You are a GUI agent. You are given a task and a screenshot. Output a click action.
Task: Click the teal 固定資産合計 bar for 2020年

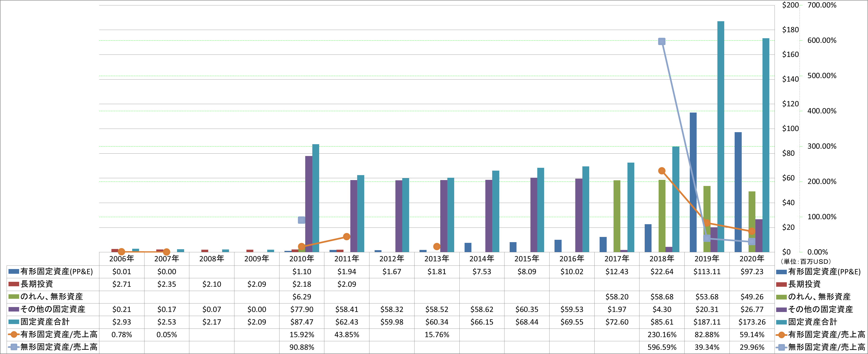(x=766, y=145)
